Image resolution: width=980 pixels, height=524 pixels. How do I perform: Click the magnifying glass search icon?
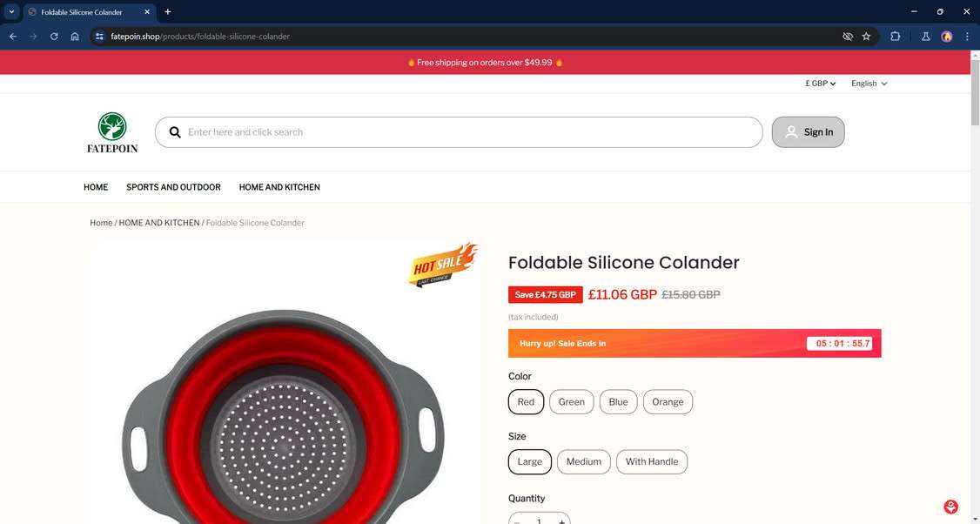[x=176, y=132]
